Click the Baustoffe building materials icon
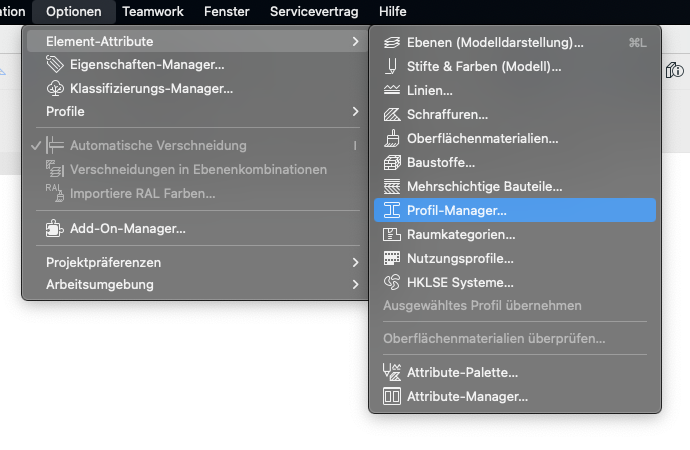This screenshot has height=450, width=690. tap(391, 163)
